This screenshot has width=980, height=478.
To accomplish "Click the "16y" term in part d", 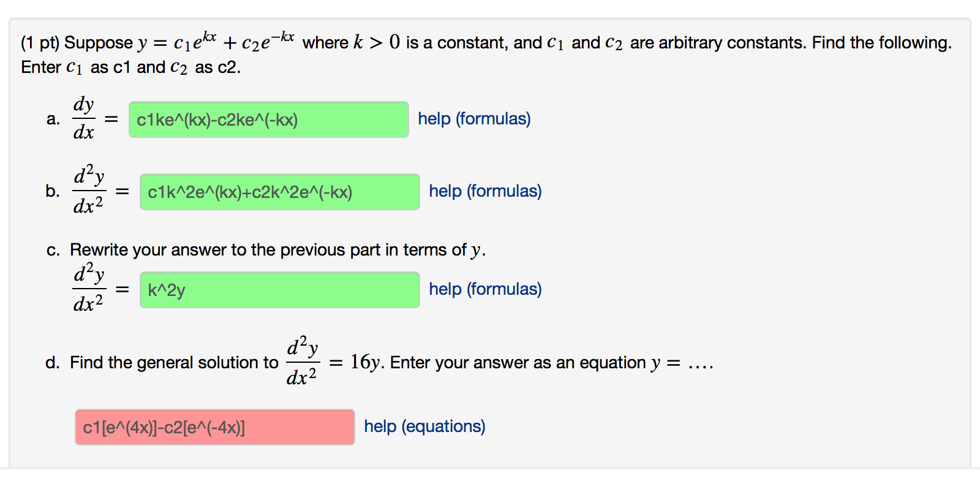I will coord(365,362).
